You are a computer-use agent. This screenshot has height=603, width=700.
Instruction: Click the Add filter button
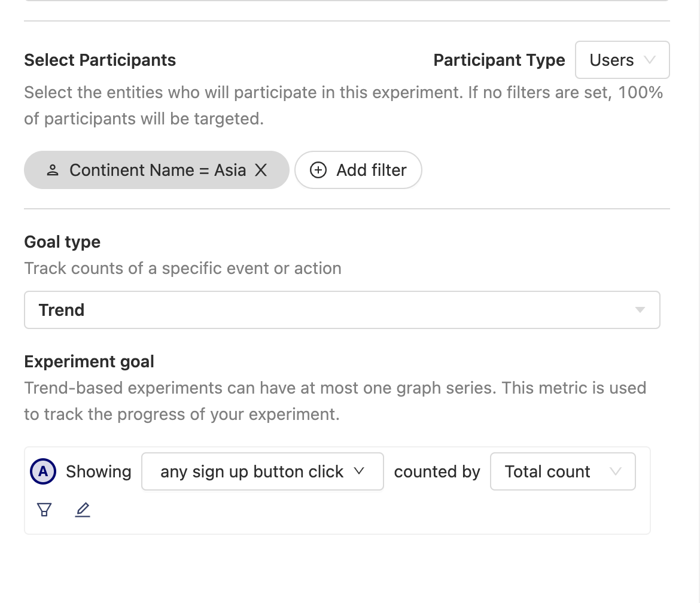[x=358, y=170]
